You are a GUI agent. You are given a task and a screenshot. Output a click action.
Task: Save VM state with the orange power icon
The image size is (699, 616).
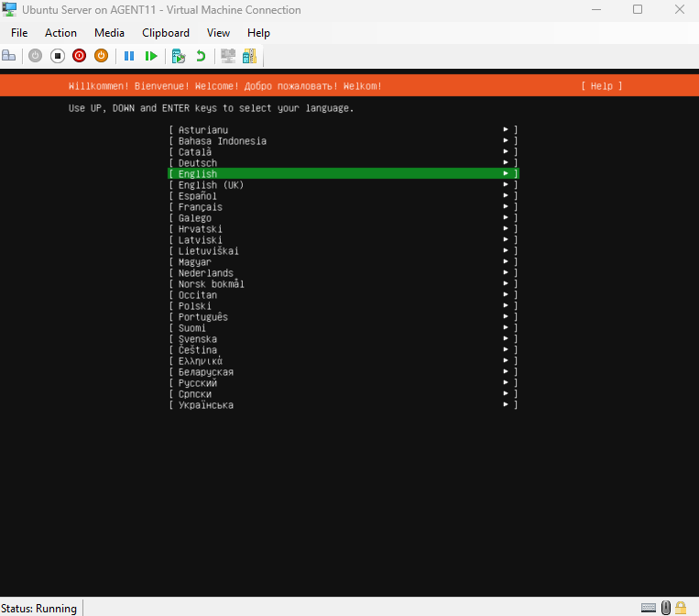[101, 56]
